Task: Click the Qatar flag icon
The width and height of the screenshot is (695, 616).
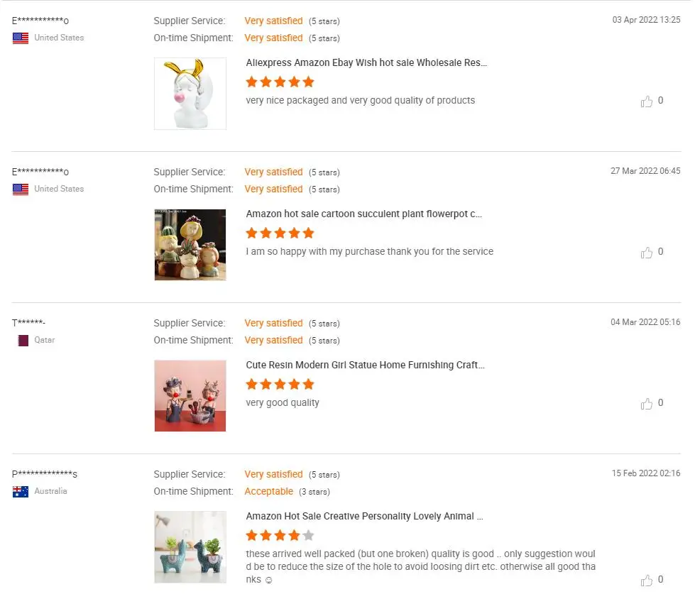Action: (23, 341)
